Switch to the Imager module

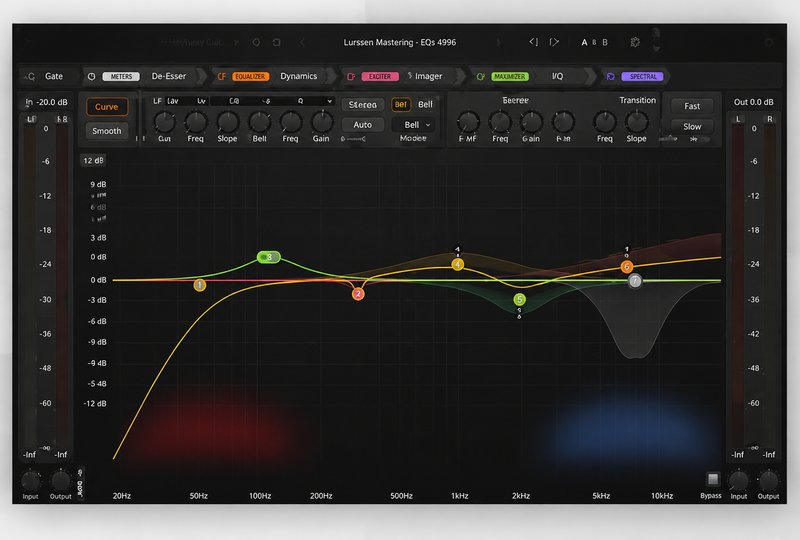(429, 76)
